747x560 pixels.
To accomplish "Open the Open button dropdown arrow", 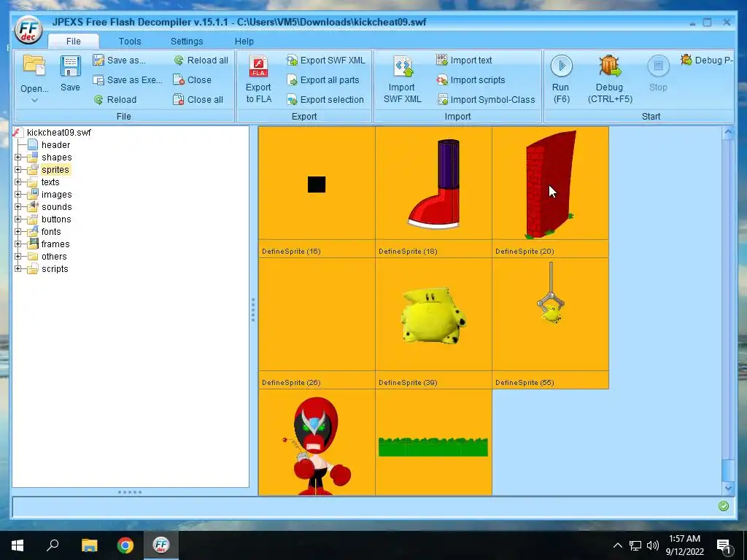I will click(34, 100).
